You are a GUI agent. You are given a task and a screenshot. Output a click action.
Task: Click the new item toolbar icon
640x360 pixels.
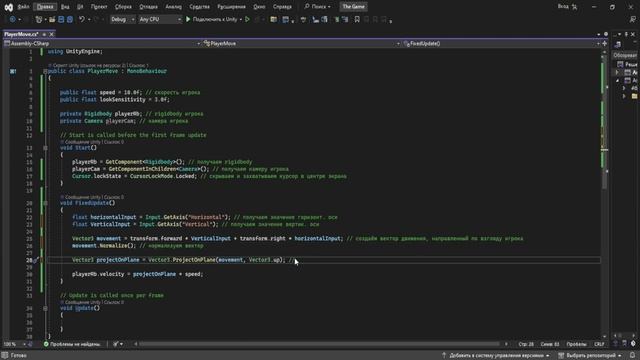(39, 19)
